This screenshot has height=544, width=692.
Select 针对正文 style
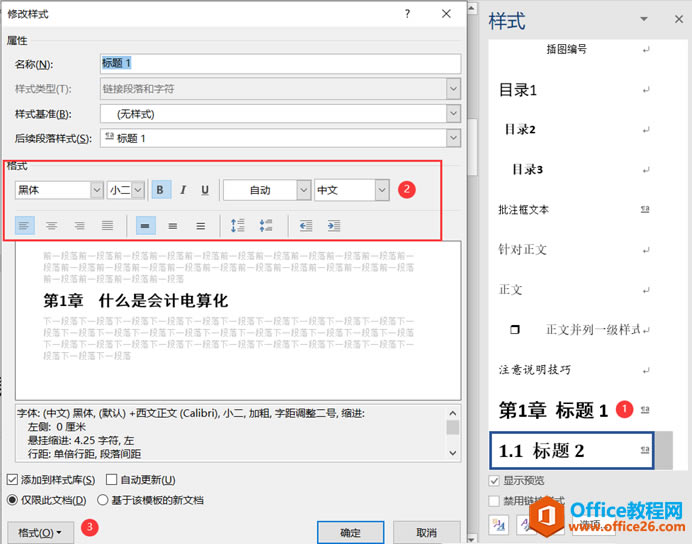574,250
